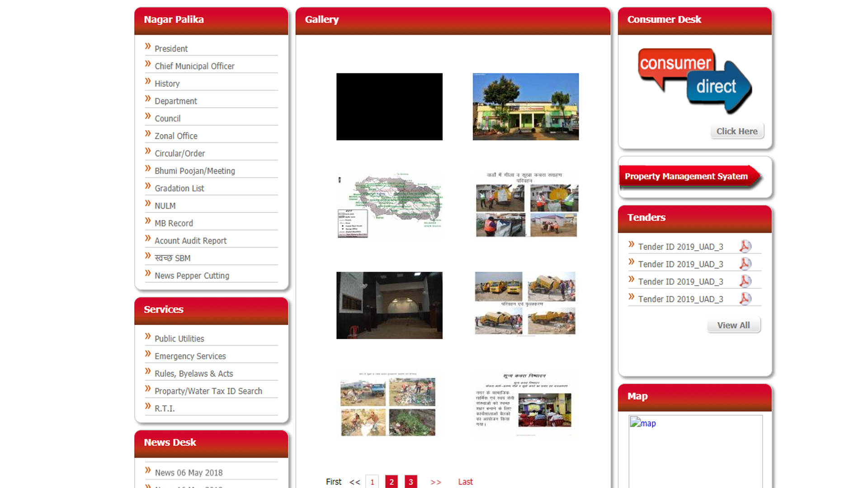Open the R.T.I. link
The width and height of the screenshot is (868, 488).
tap(165, 409)
